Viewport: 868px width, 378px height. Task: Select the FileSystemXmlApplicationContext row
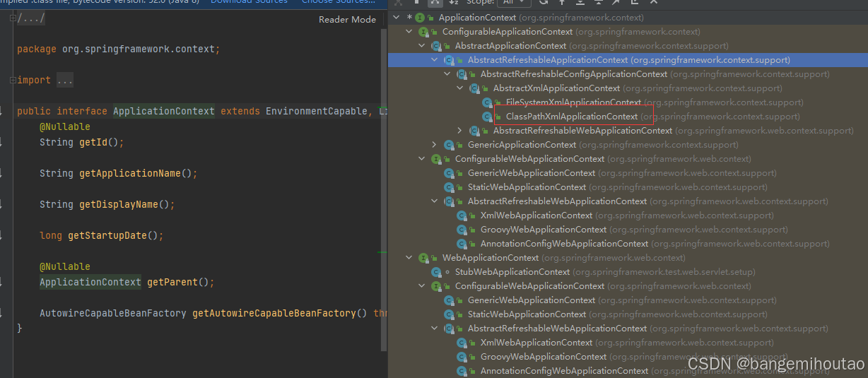pyautogui.click(x=628, y=102)
